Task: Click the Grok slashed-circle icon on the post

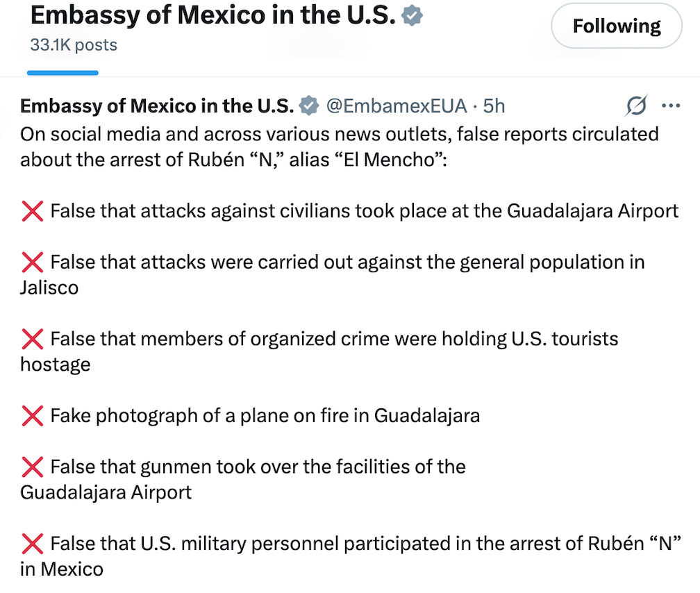Action: pos(636,106)
